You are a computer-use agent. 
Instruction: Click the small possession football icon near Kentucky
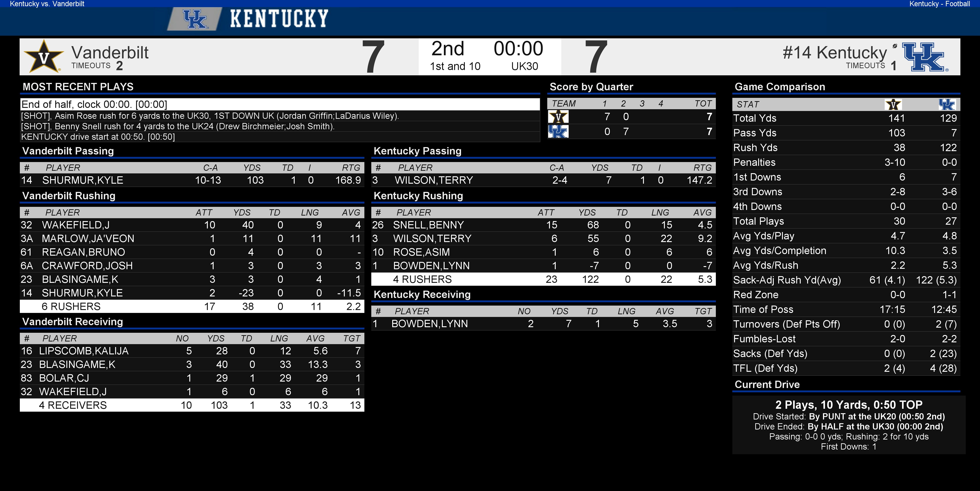895,46
